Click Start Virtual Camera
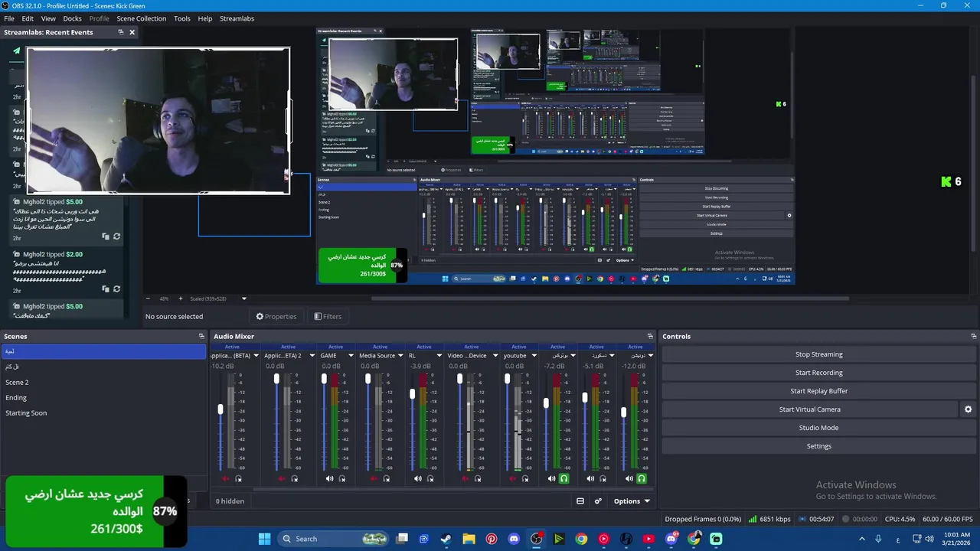 point(809,409)
